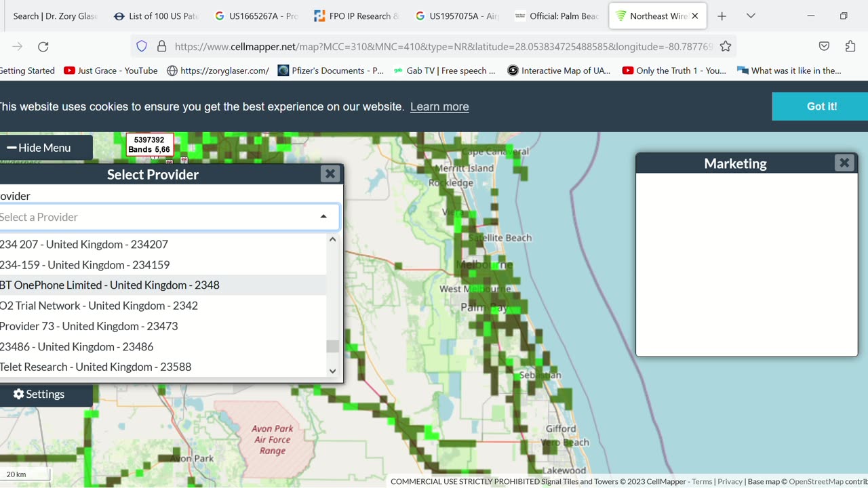Click Sebastian map label
The width and height of the screenshot is (868, 488).
point(540,375)
